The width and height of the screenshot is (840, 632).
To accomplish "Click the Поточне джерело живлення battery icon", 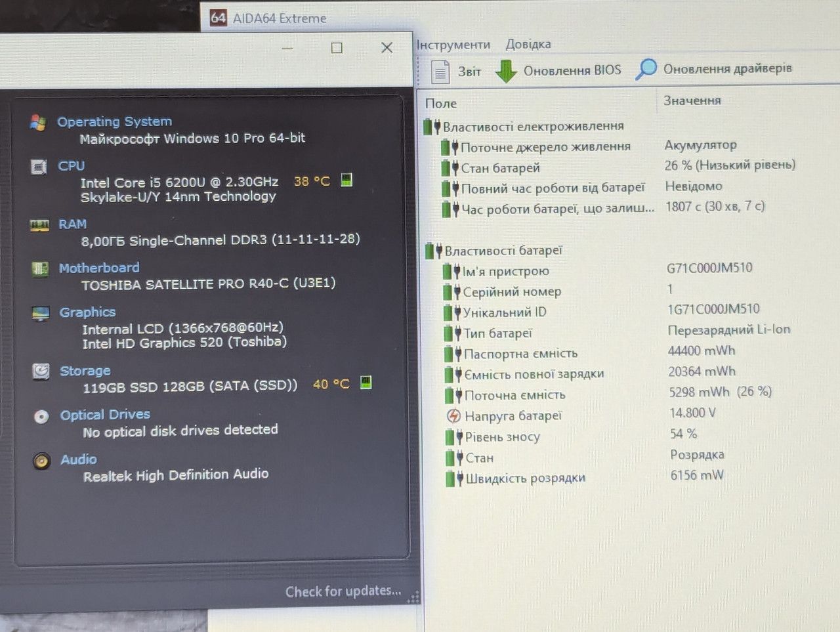I will (450, 147).
